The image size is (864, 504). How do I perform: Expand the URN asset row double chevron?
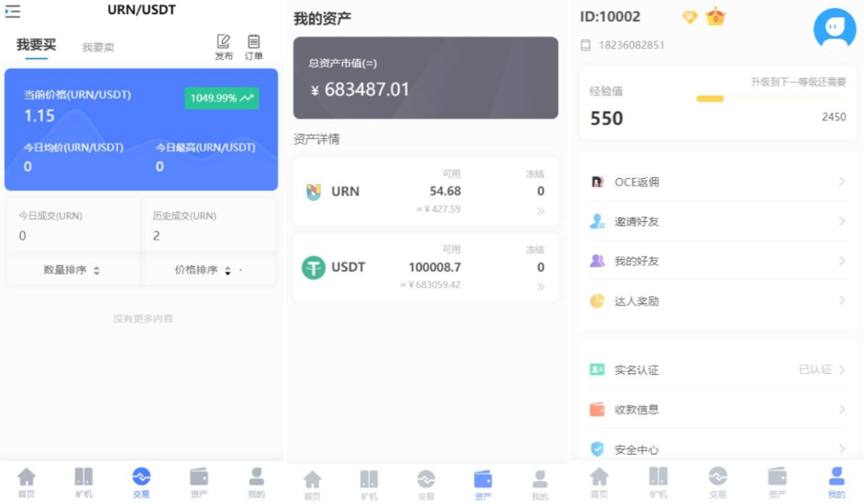(541, 211)
